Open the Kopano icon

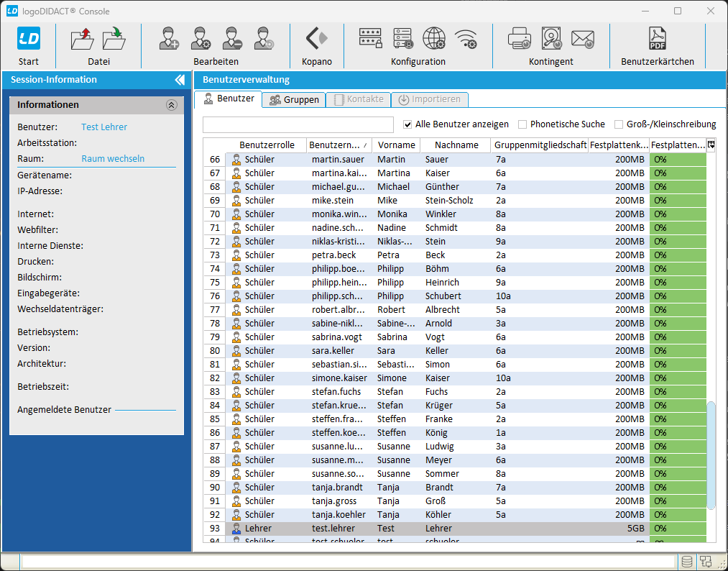pos(317,39)
